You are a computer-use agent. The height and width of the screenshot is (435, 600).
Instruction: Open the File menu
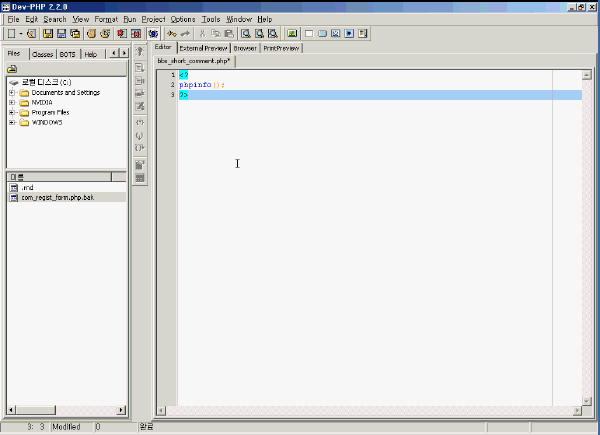(x=13, y=19)
